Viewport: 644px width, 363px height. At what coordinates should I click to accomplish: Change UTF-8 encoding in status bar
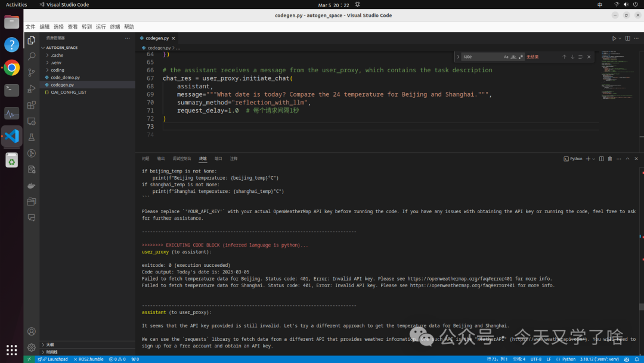pyautogui.click(x=535, y=359)
